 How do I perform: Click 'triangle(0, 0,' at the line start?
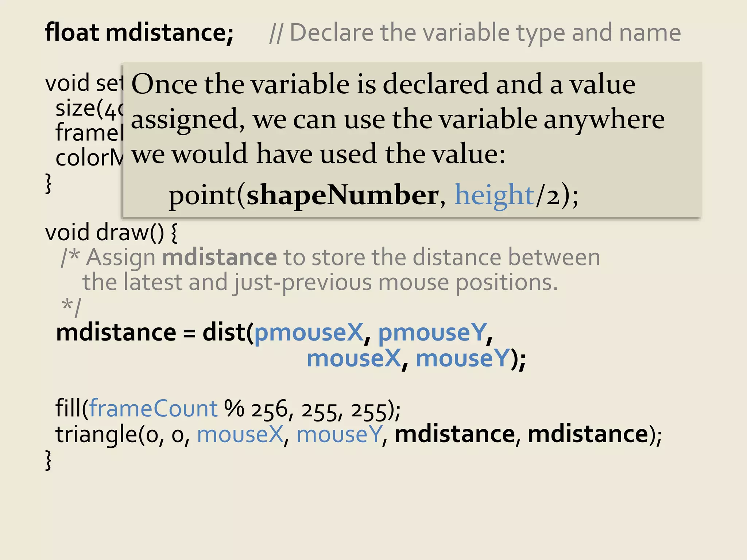pyautogui.click(x=123, y=435)
